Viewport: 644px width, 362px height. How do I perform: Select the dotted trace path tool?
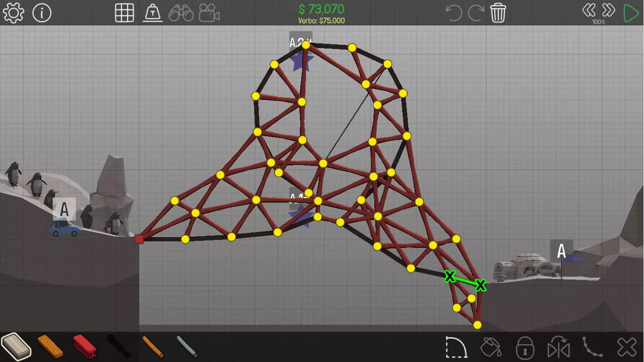(593, 347)
